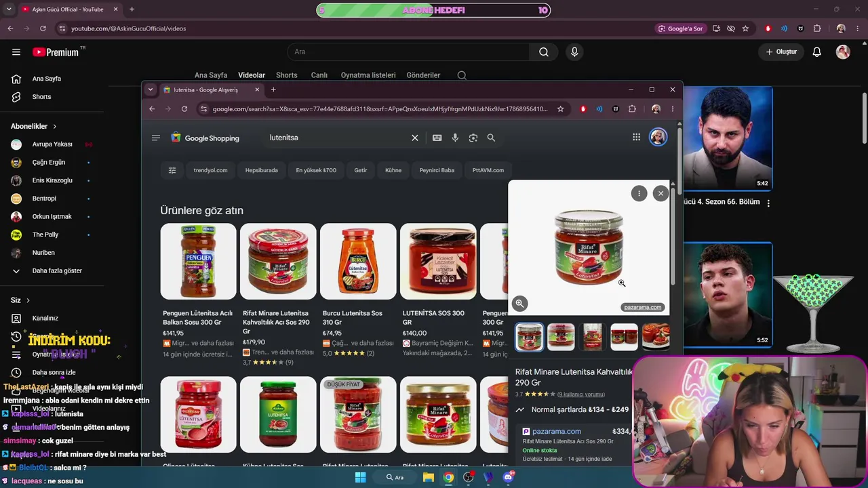Open video options menu beside 4. Sezon 66. Bölüm
This screenshot has width=868, height=488.
coord(768,203)
